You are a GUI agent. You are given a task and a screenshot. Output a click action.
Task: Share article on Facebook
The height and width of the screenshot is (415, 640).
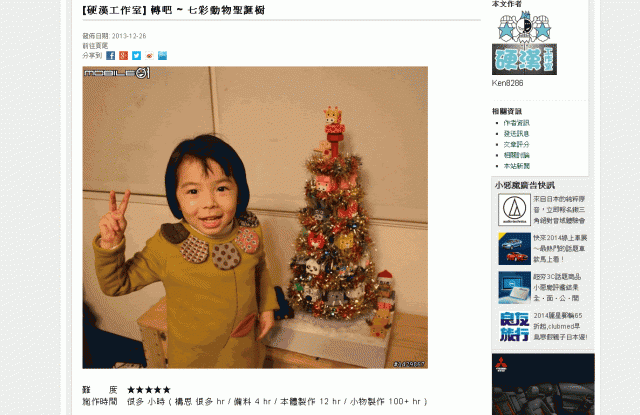[x=111, y=55]
